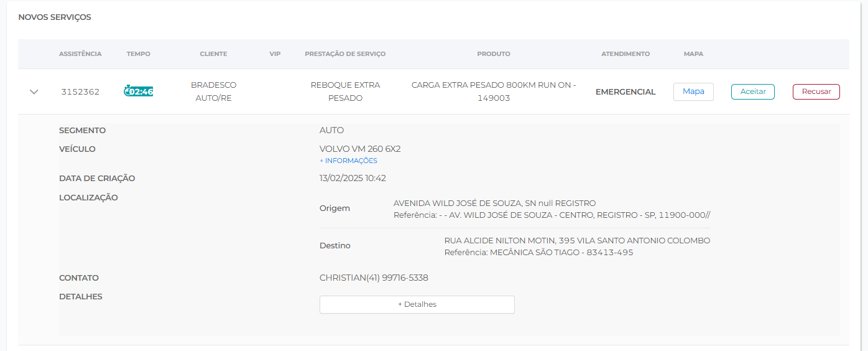
Task: Click the countdown timer icon 02:46
Action: tap(139, 91)
